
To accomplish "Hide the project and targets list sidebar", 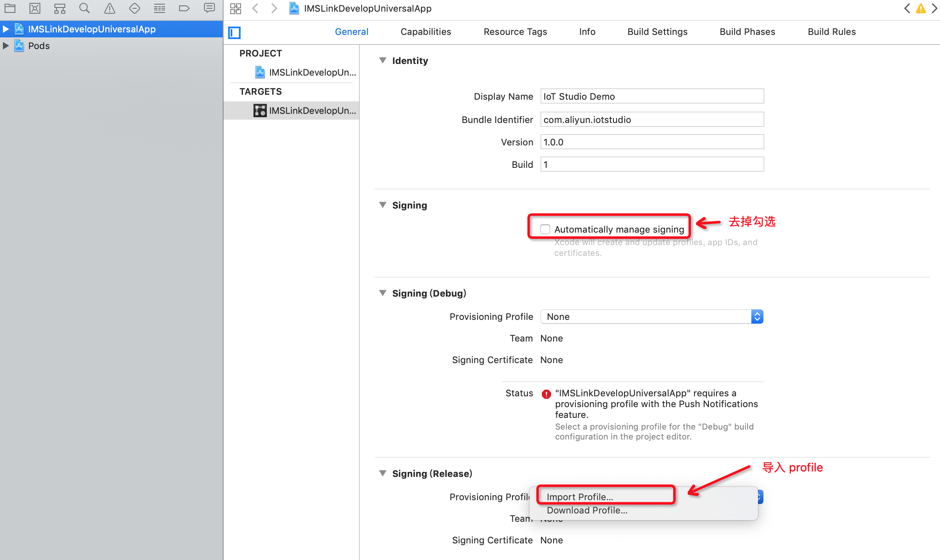I will click(x=234, y=32).
